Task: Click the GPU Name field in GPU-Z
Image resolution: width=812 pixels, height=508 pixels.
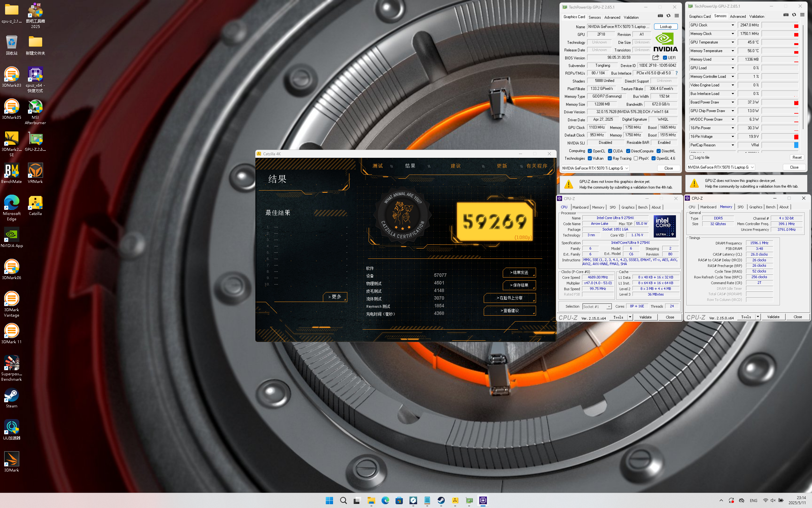Action: pyautogui.click(x=619, y=27)
